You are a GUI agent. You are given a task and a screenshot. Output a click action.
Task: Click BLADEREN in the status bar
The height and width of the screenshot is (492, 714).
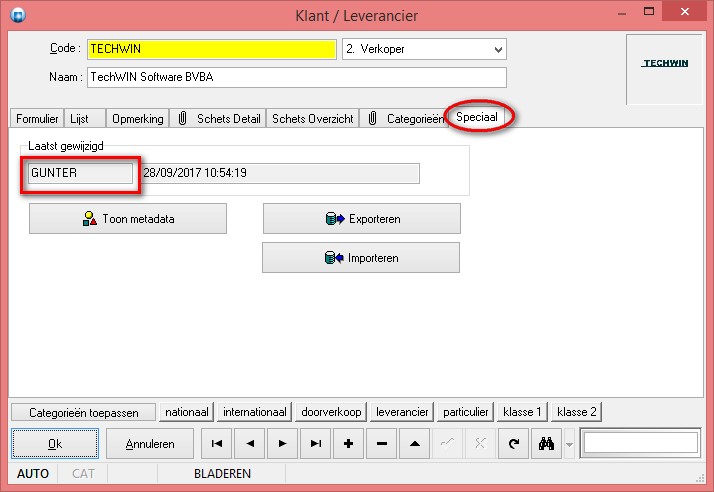[222, 474]
